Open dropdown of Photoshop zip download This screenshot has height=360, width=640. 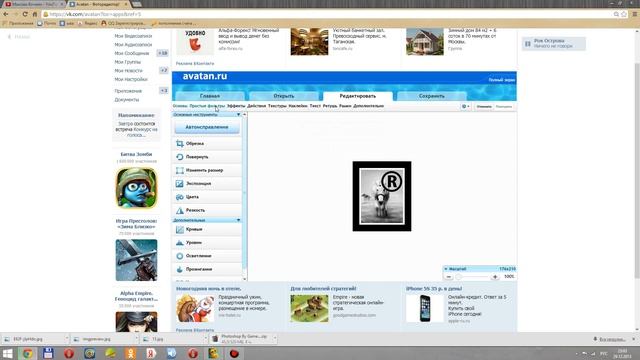pyautogui.click(x=274, y=339)
